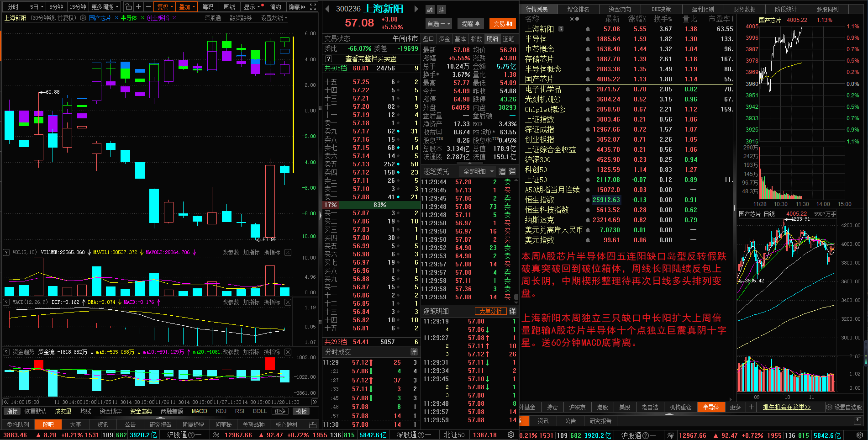868x440 pixels.
Task: Close the 资金趋势 indicator panel
Action: (x=288, y=352)
